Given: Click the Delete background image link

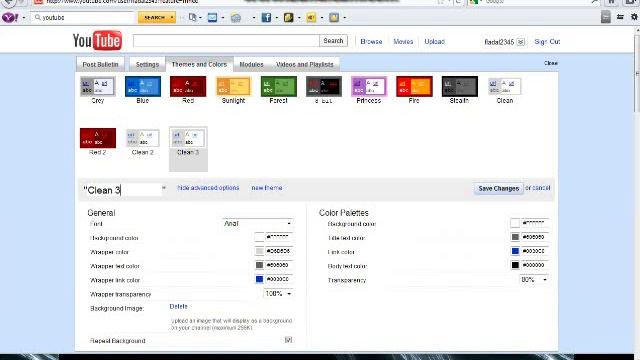Looking at the screenshot, I should [x=178, y=306].
